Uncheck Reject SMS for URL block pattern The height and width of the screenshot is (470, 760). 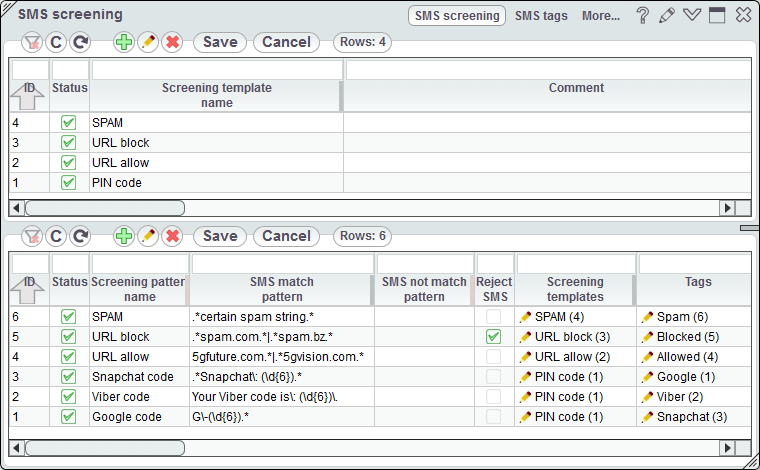[493, 336]
